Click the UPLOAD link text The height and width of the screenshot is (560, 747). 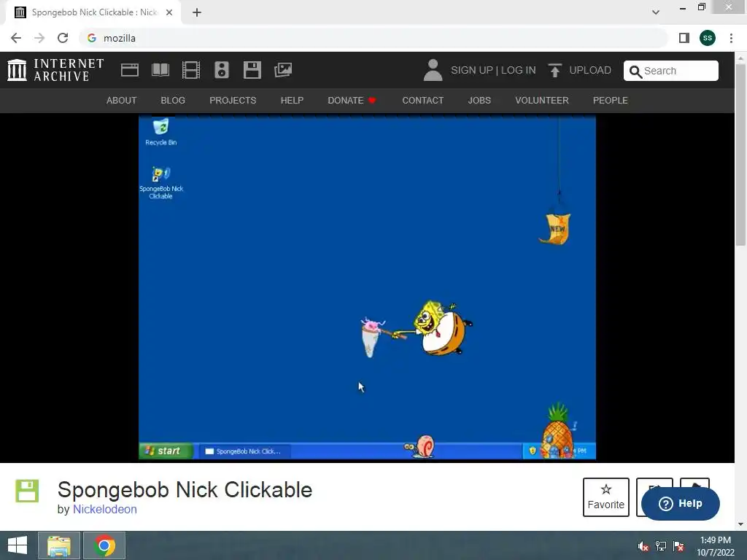(x=590, y=70)
